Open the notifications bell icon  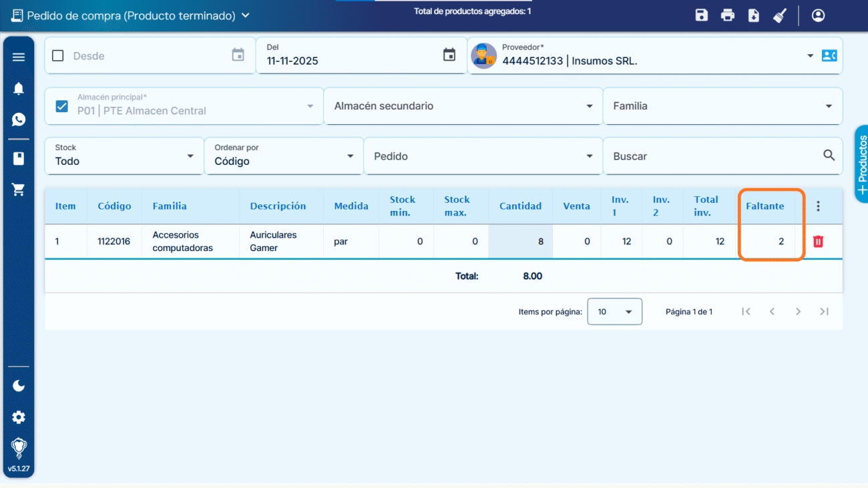tap(19, 89)
